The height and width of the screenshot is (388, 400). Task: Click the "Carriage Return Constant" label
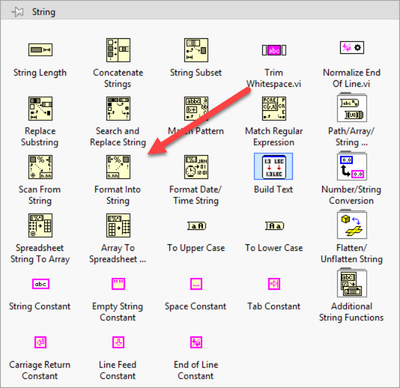tap(40, 370)
